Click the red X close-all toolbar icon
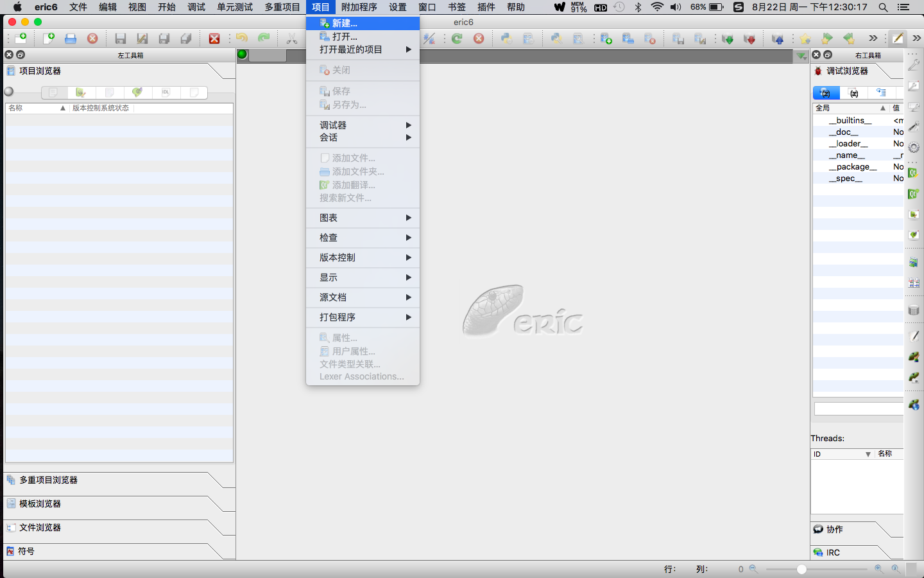This screenshot has height=578, width=924. click(x=214, y=39)
